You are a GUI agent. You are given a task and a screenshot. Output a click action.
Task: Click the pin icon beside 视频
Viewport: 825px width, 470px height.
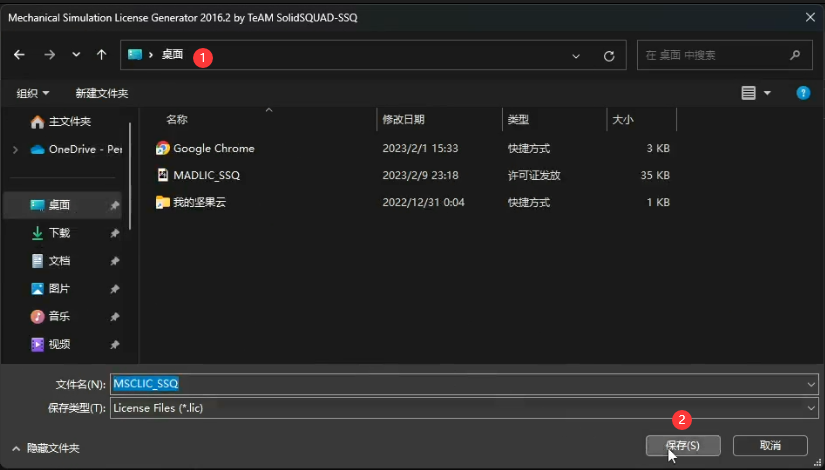114,345
